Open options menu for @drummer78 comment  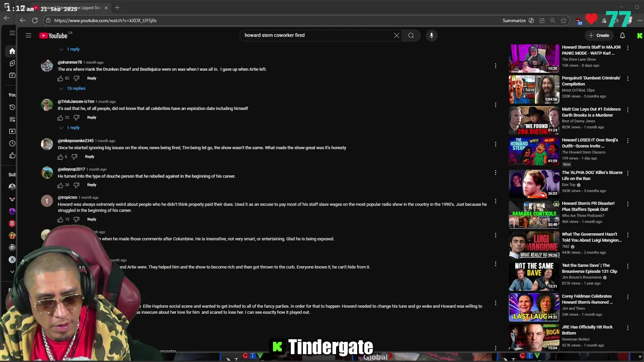click(x=496, y=66)
